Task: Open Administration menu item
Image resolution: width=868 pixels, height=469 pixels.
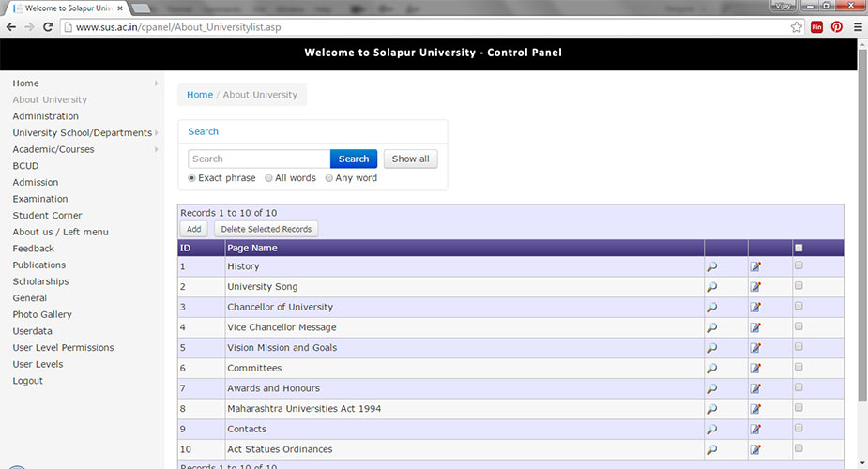Action: (45, 116)
